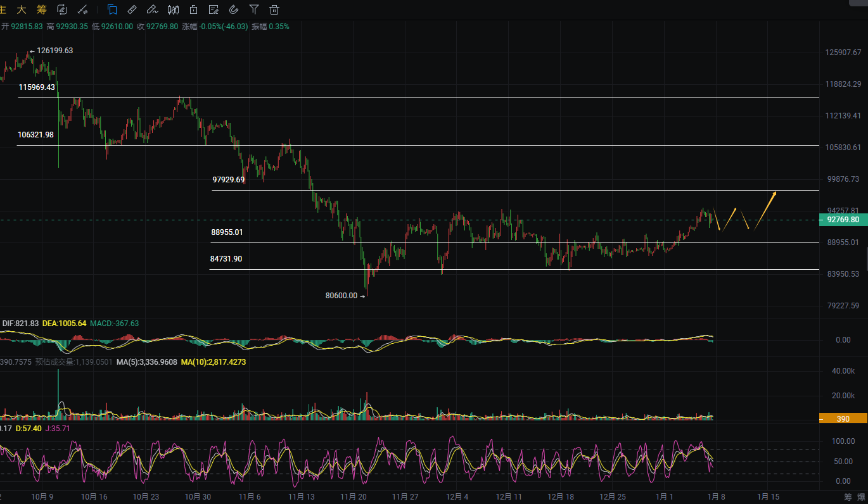Open the candlestick chart style icon

tap(173, 9)
